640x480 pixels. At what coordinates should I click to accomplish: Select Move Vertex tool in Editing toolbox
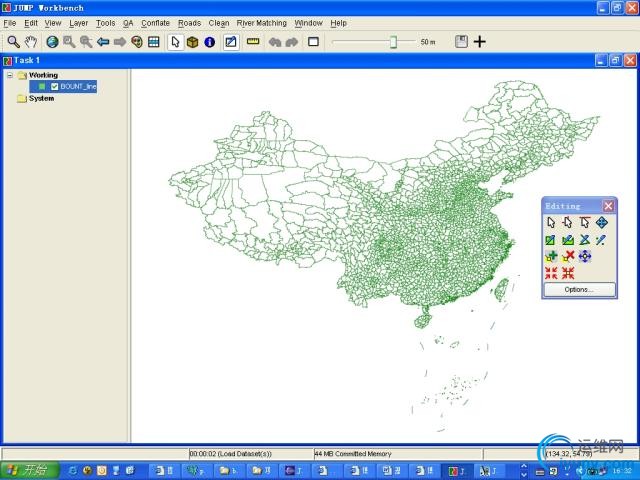(x=585, y=256)
